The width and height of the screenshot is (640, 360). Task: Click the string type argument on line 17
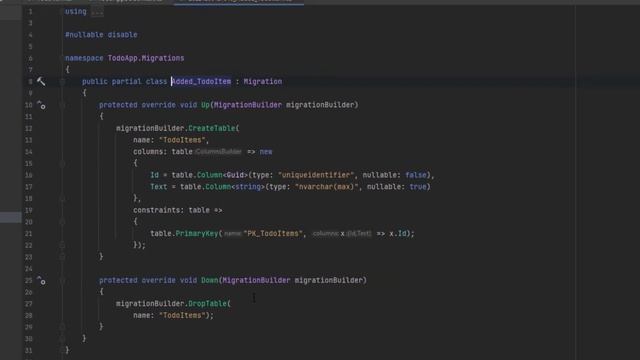pos(248,187)
